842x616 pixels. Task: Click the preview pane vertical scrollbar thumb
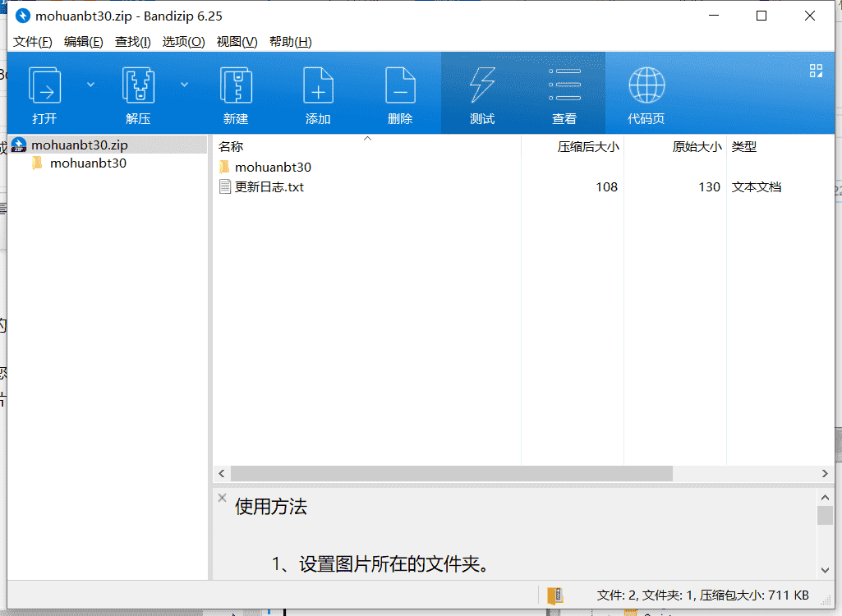(x=825, y=516)
